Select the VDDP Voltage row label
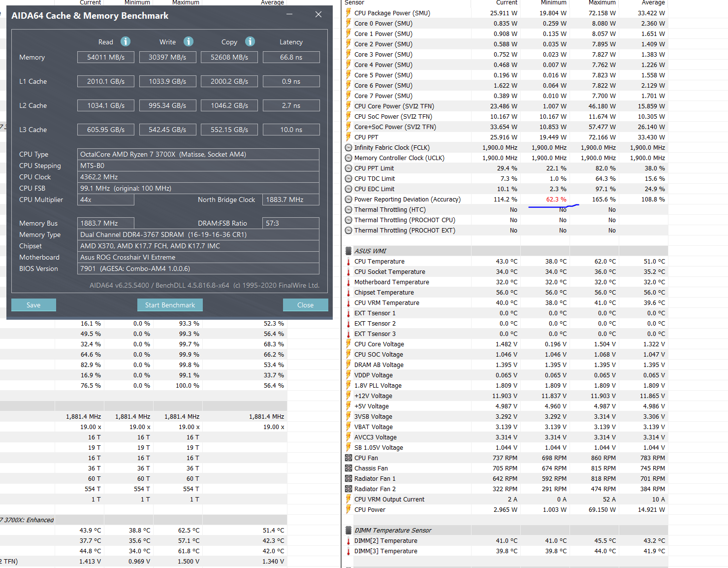This screenshot has height=568, width=728. point(374,375)
